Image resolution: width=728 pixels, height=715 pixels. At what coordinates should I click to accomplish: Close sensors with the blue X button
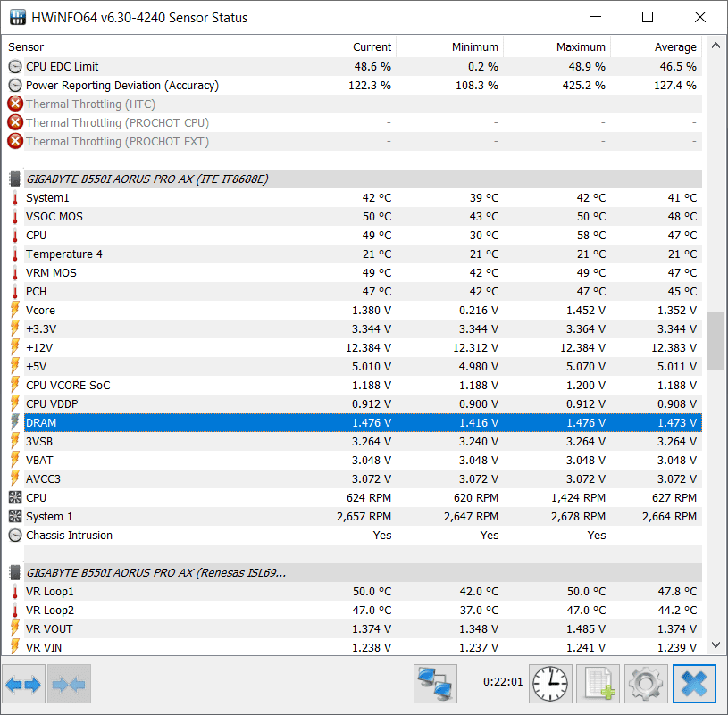(694, 684)
